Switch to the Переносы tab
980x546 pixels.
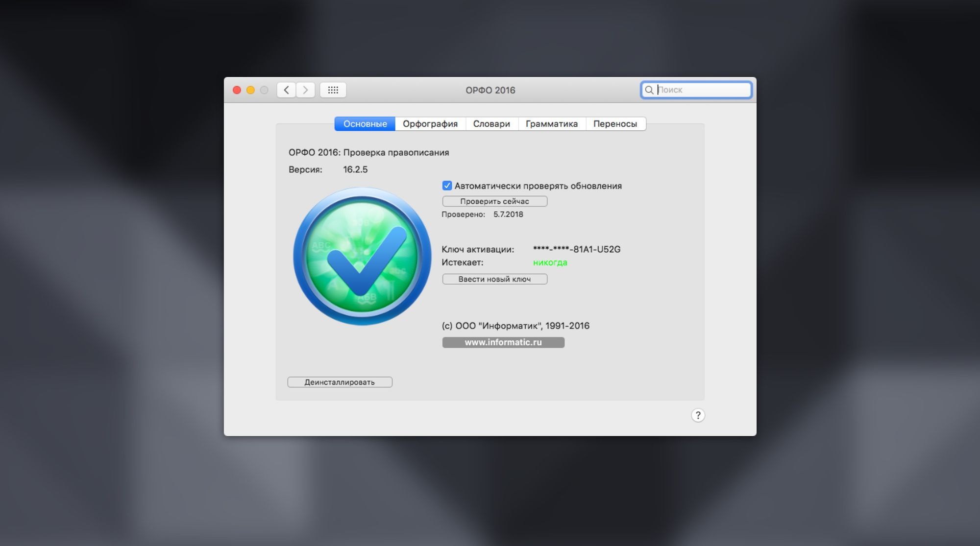point(615,123)
